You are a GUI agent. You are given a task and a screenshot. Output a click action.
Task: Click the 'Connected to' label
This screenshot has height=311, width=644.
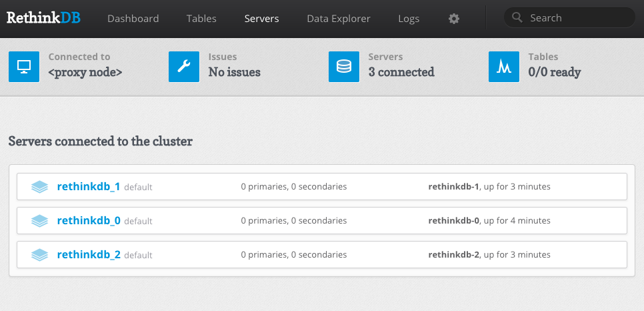coord(79,57)
